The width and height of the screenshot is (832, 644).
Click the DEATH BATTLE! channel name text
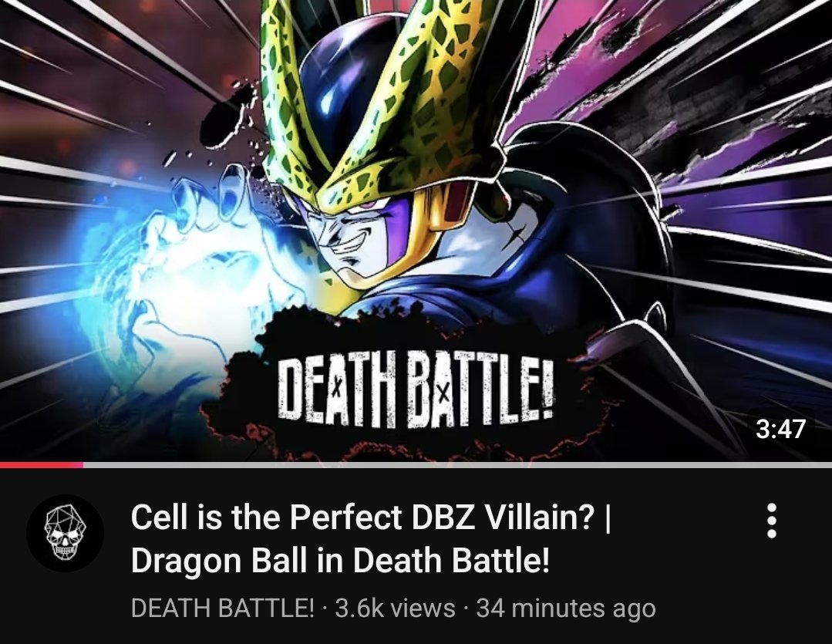click(222, 608)
